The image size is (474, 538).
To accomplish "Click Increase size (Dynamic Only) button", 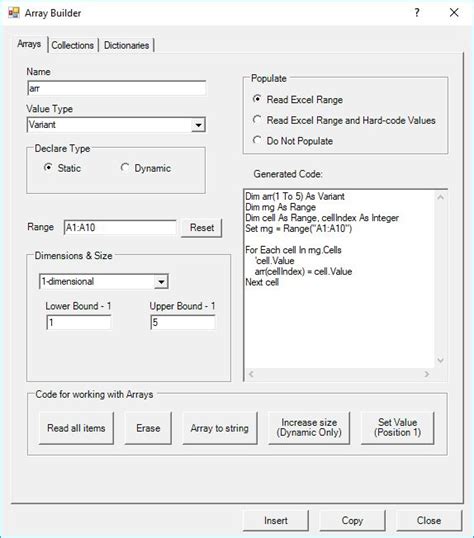I will [x=309, y=428].
